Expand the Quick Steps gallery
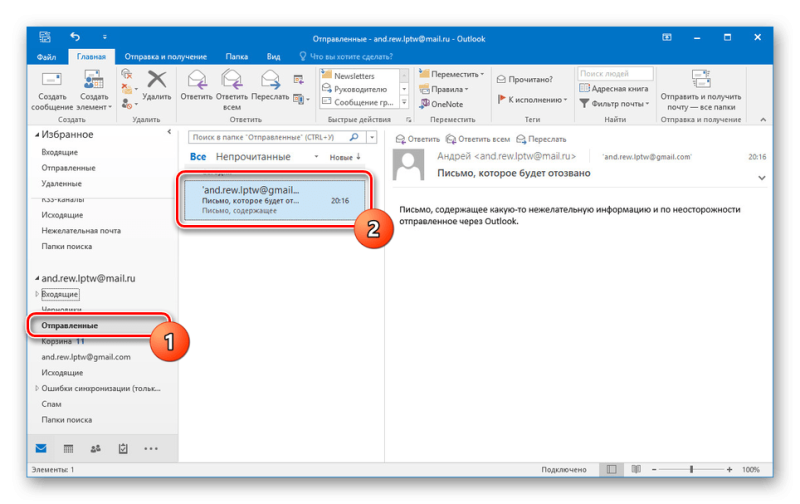This screenshot has height=504, width=800. [x=404, y=102]
